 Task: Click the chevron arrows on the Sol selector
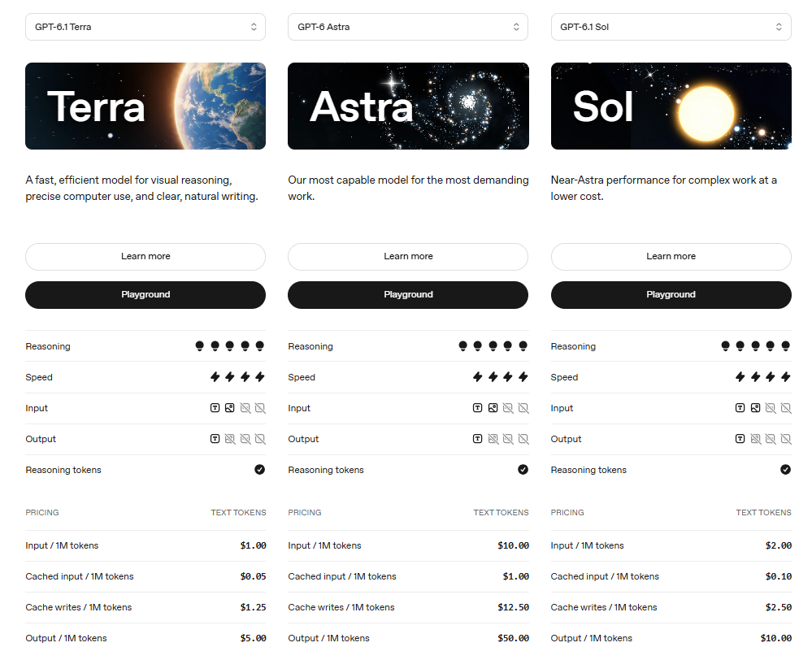point(779,27)
